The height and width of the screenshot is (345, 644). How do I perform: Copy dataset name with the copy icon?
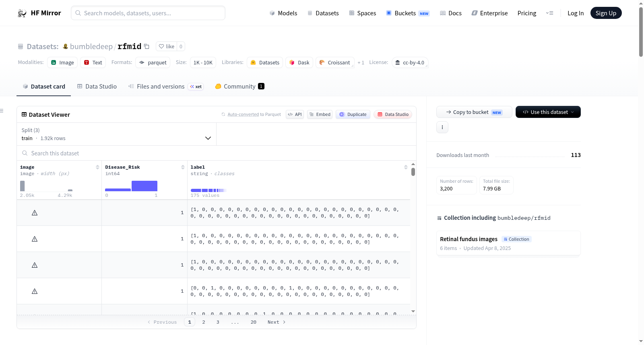(x=147, y=46)
